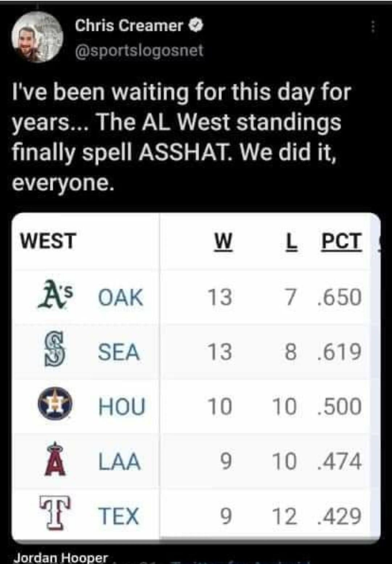The height and width of the screenshot is (564, 392).
Task: Open the @sportslogosnet handle
Action: tap(139, 50)
